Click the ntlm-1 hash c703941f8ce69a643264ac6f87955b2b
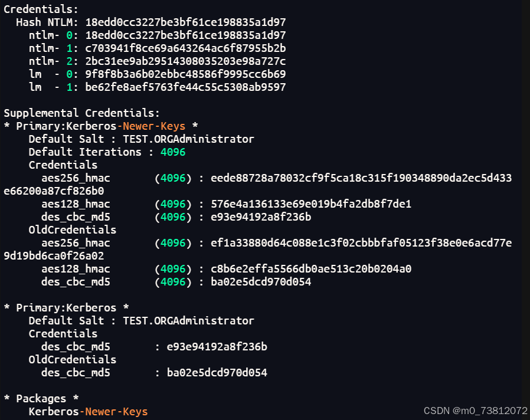530x420 pixels. pyautogui.click(x=185, y=48)
